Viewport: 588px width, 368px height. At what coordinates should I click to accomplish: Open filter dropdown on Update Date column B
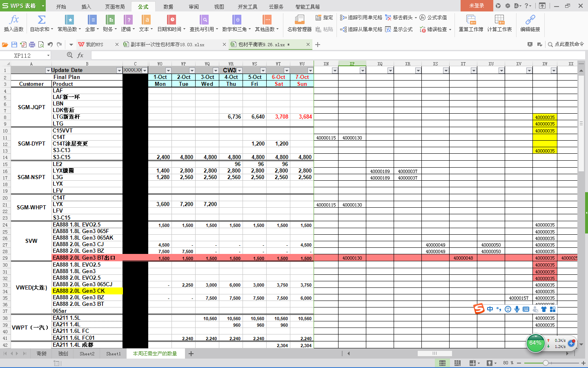pos(119,71)
